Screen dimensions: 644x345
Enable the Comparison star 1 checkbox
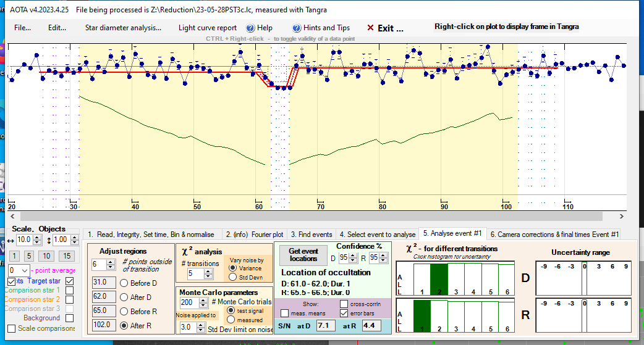point(70,291)
